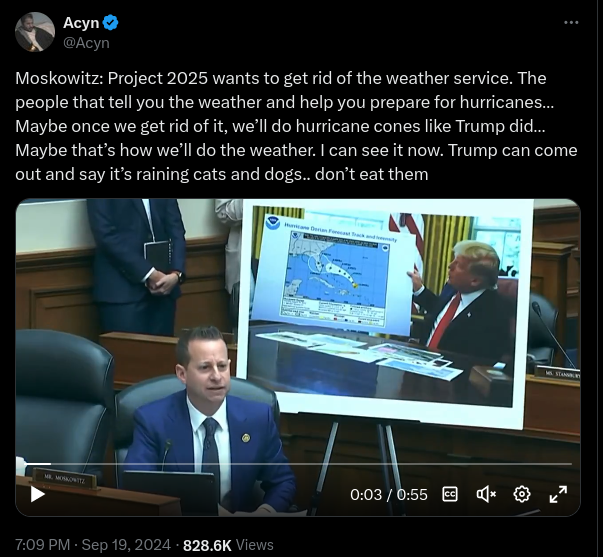Click the far right end of the video timeline
The width and height of the screenshot is (603, 557).
click(571, 464)
